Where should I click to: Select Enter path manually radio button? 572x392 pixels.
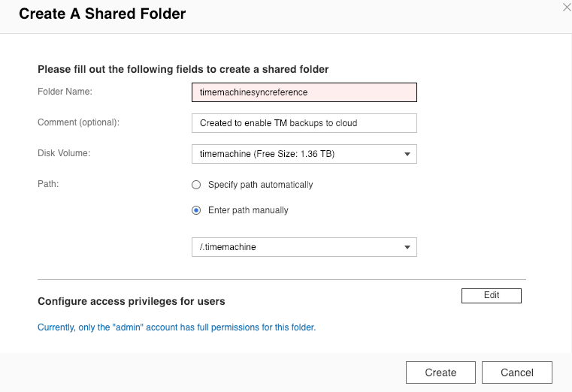[x=197, y=210]
